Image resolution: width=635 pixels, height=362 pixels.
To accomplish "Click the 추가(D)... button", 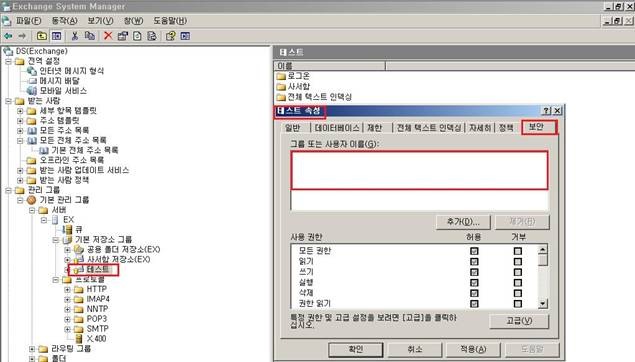I will pyautogui.click(x=463, y=222).
